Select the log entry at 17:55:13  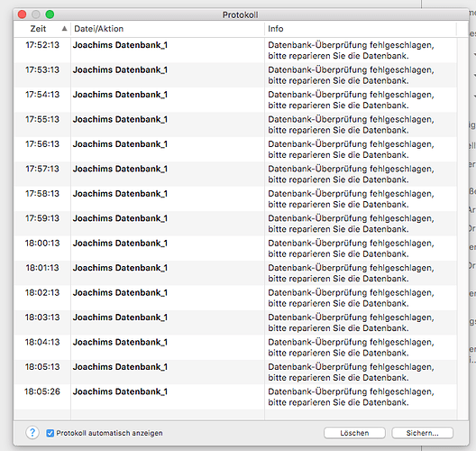pyautogui.click(x=235, y=124)
